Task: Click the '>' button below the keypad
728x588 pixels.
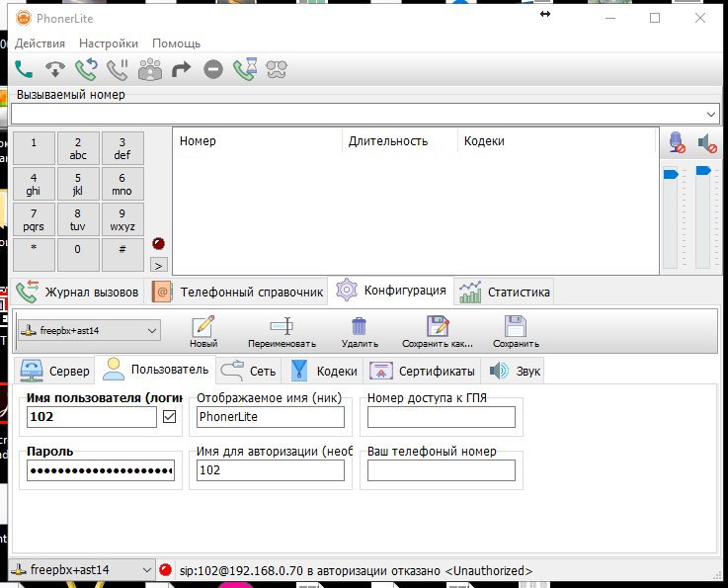Action: (x=159, y=265)
